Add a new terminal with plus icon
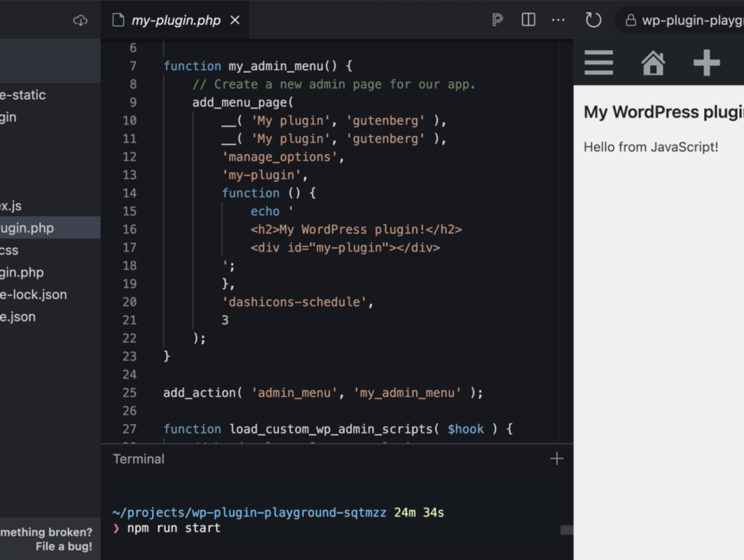The image size is (744, 560). 556,458
